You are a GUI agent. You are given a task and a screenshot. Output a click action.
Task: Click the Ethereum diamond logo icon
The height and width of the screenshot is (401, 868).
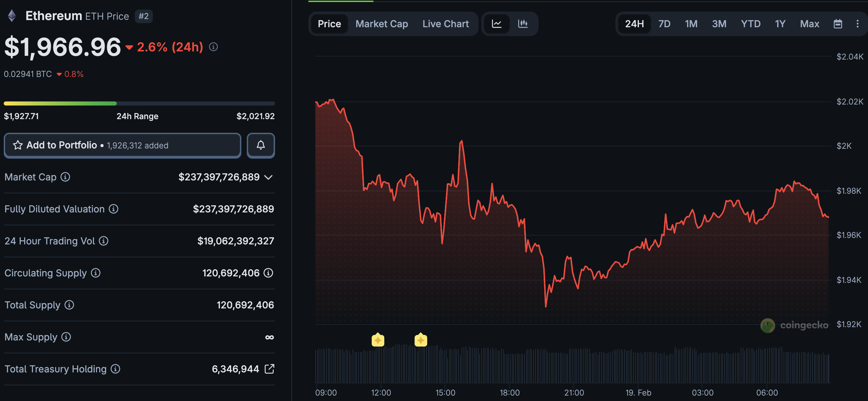[x=12, y=16]
